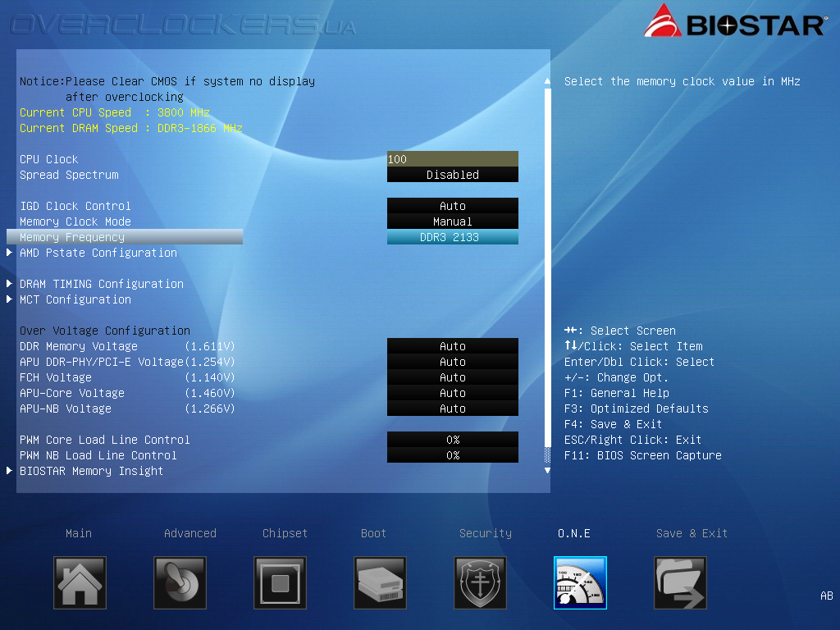This screenshot has width=840, height=630.
Task: Select PWM Core Load Line Control label
Action: click(x=104, y=440)
